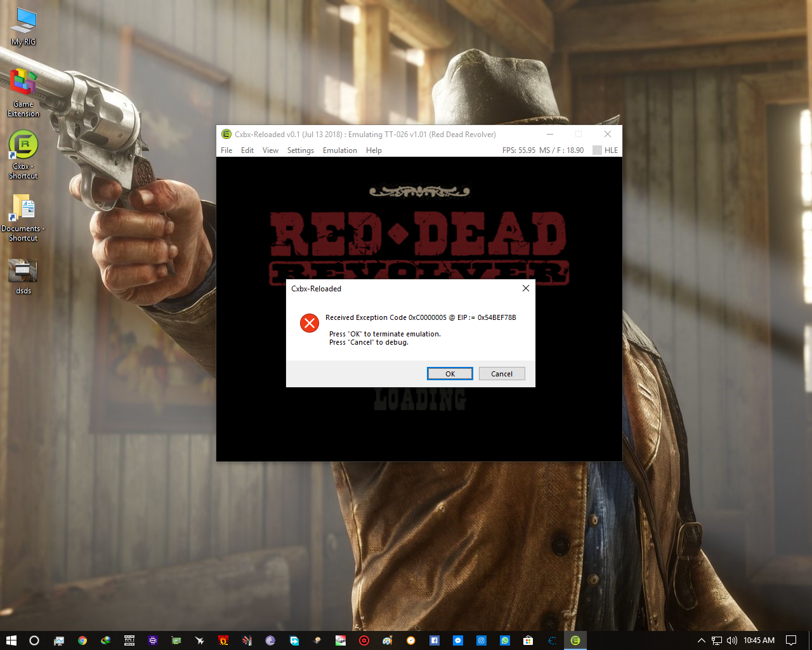Click the Cxbx-Reloaded title bar logo icon
The image size is (812, 650).
[226, 134]
